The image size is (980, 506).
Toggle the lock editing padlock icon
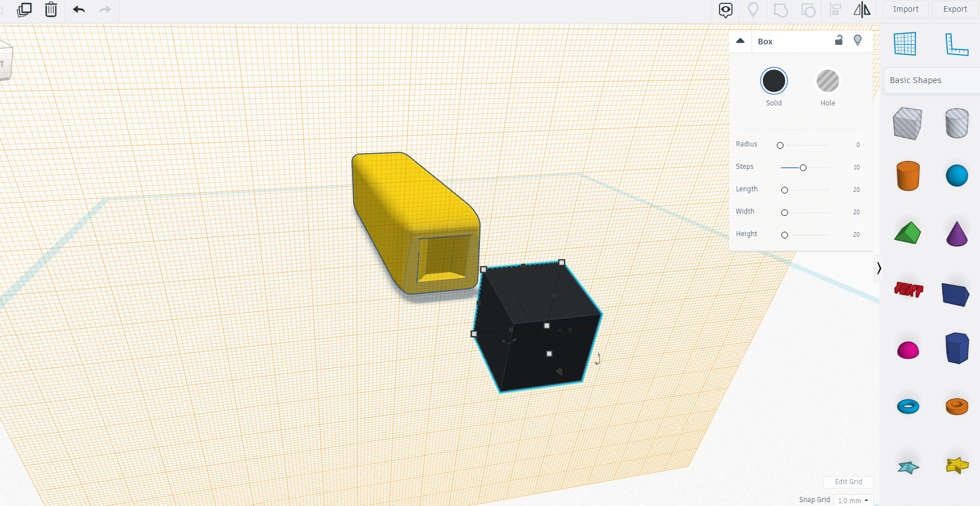(x=839, y=40)
